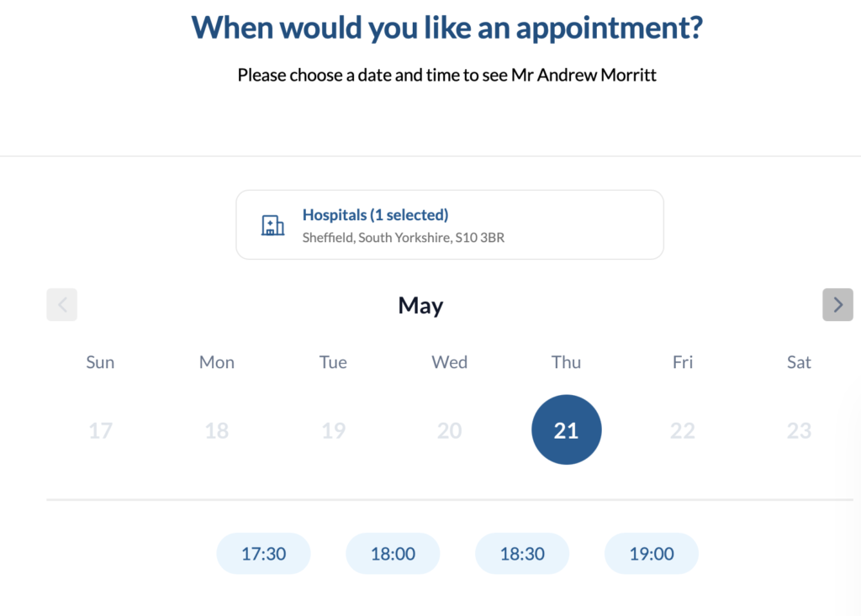Select Wednesday the 20th

(x=449, y=429)
